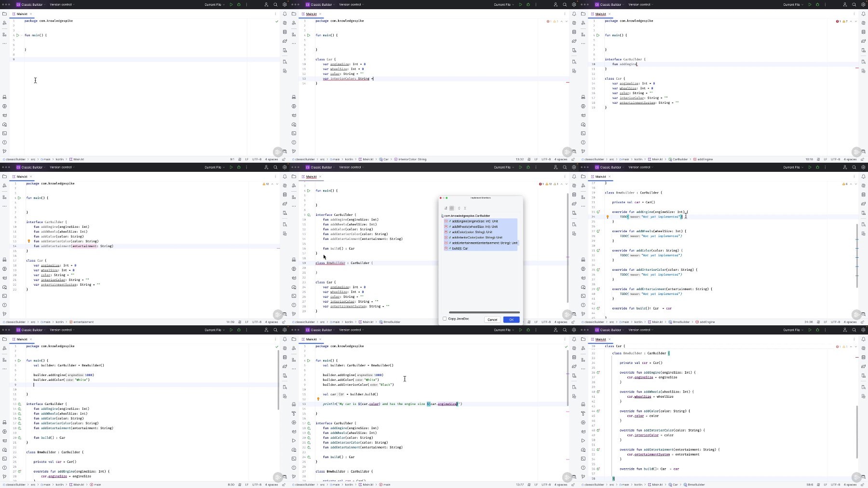The image size is (868, 488).
Task: Select addInteriorColor member in Implement Members list
Action: (x=480, y=237)
